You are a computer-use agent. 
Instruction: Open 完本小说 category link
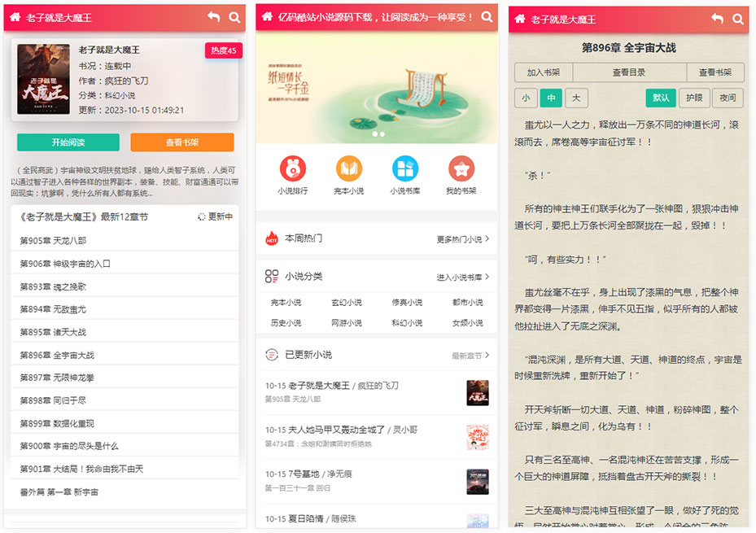(286, 302)
